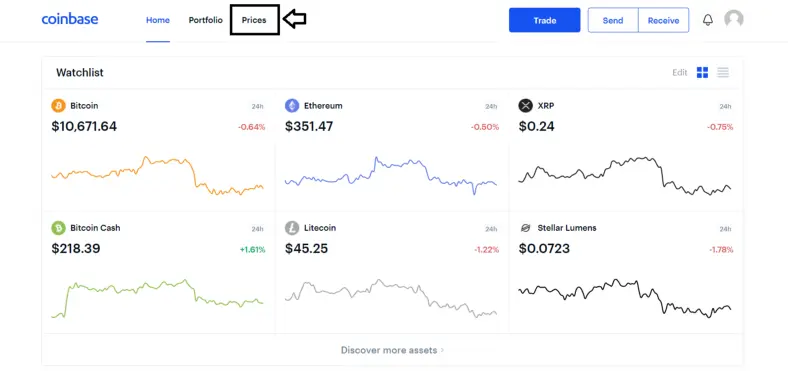Image resolution: width=788 pixels, height=371 pixels.
Task: Click the $0.24 XRP price
Action: [537, 126]
